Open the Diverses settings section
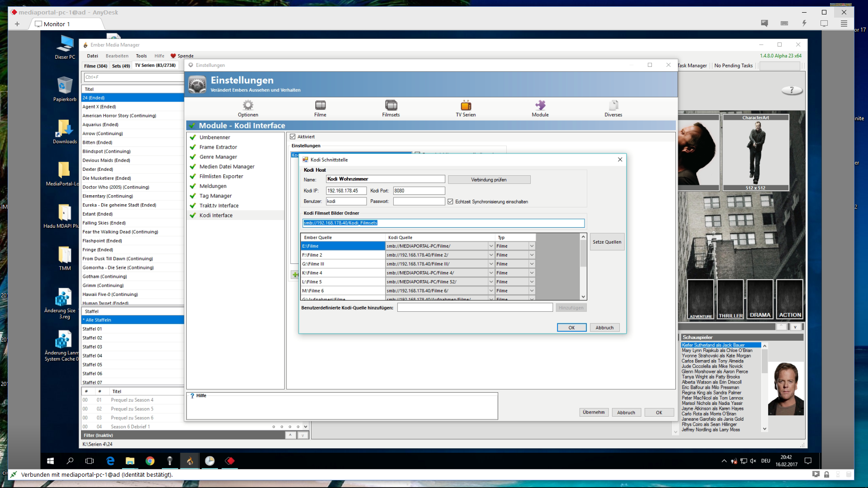The image size is (868, 488). tap(613, 108)
